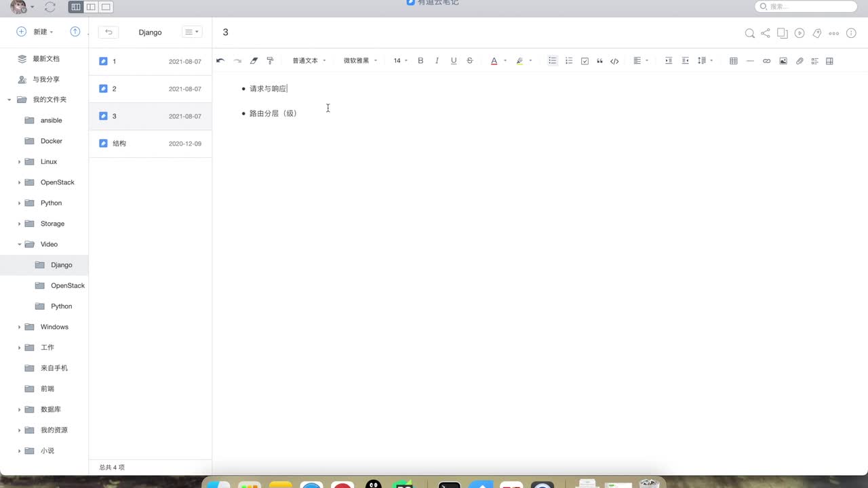Click the 搜索 search field
Screen dimensions: 868x488
click(806, 7)
